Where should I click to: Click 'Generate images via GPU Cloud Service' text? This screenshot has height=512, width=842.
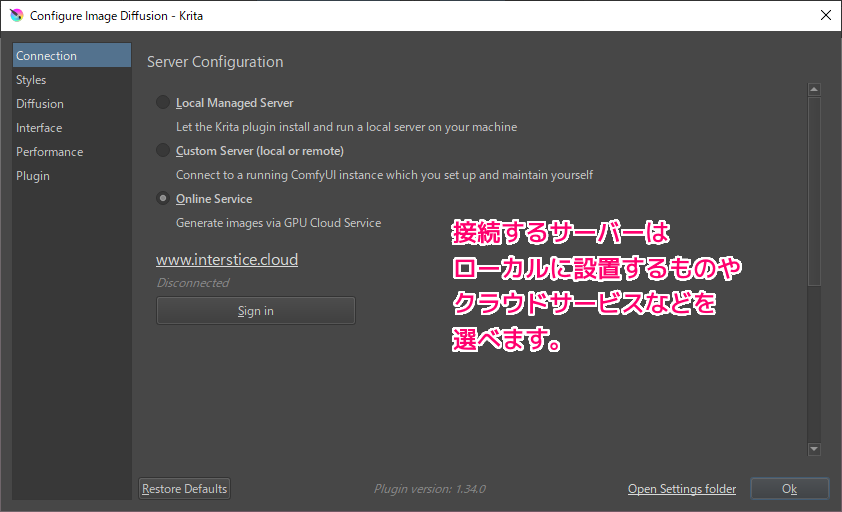tap(278, 222)
